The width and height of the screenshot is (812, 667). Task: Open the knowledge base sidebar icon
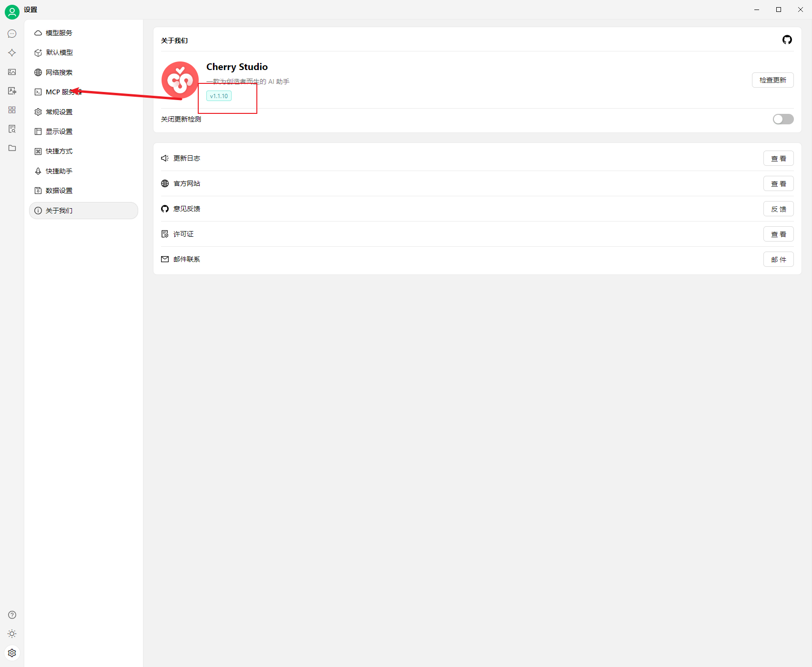12,129
